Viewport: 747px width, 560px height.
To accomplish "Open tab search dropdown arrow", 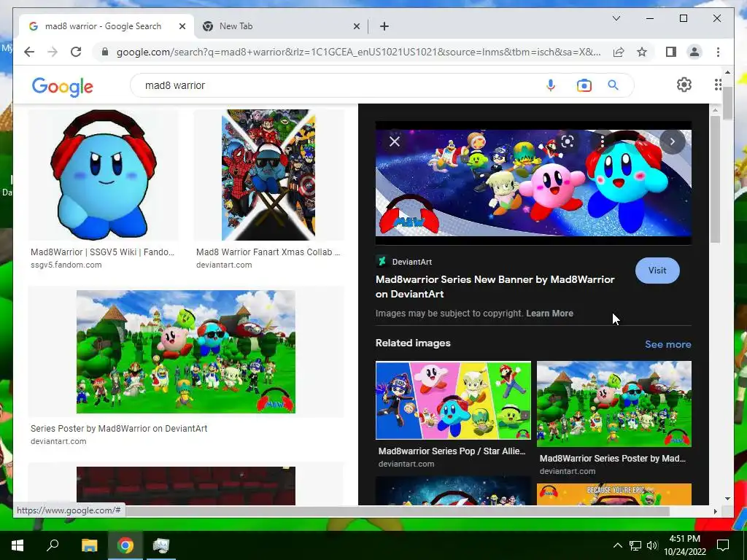I will tap(616, 18).
